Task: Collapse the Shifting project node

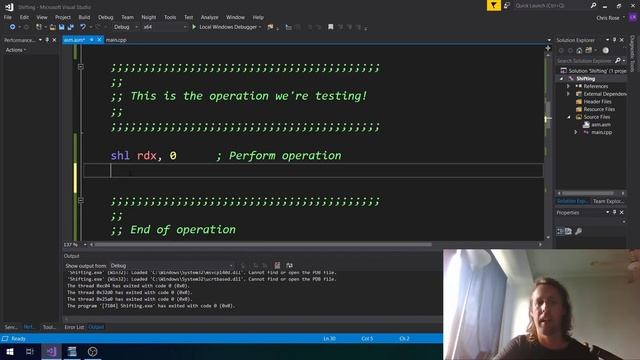Action: pos(562,78)
